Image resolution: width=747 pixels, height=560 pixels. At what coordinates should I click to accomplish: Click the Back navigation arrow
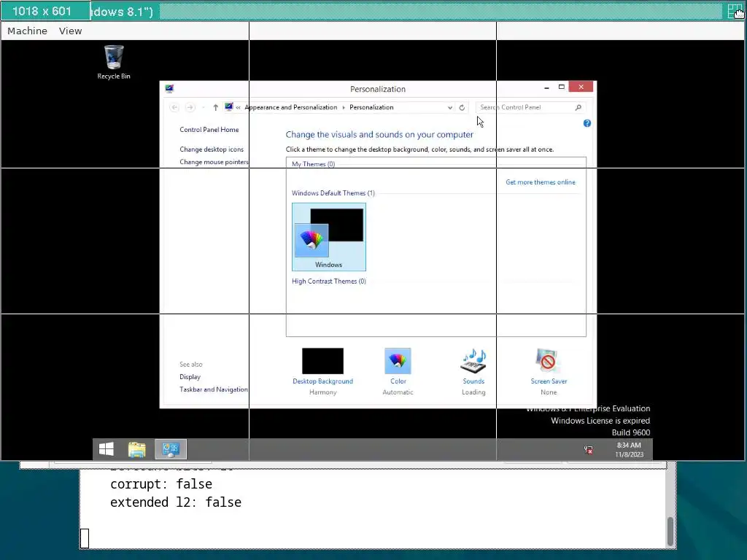174,108
